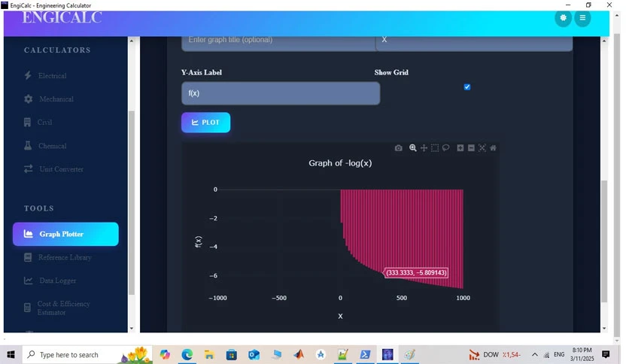Click the PLOT button
Image resolution: width=629 pixels, height=364 pixels.
tap(206, 123)
